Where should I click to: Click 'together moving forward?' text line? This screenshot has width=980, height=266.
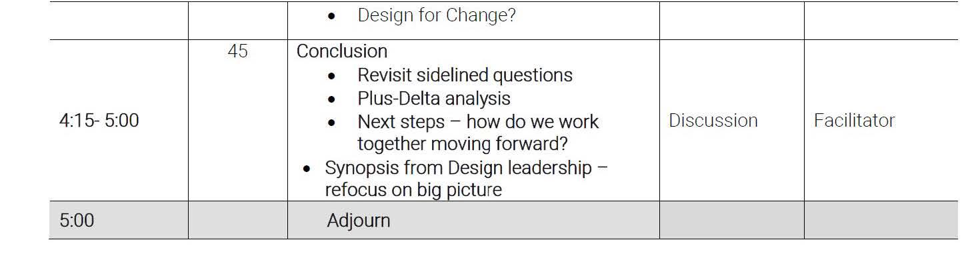[x=467, y=144]
